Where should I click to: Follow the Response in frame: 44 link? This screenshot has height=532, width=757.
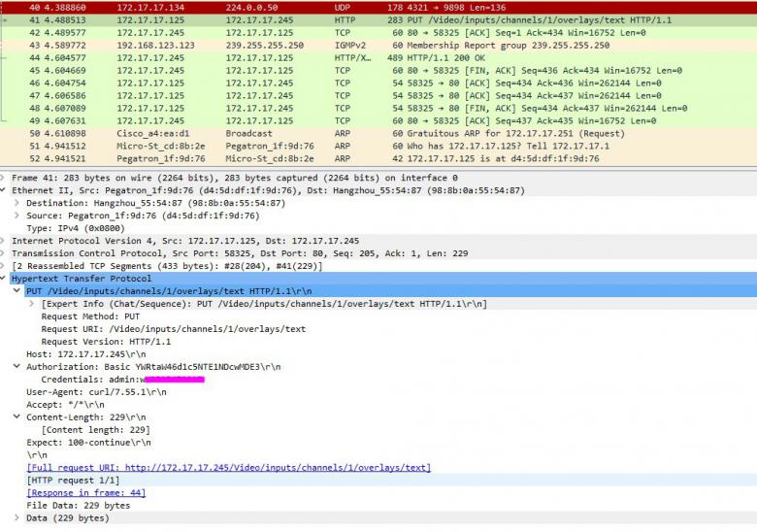[86, 492]
